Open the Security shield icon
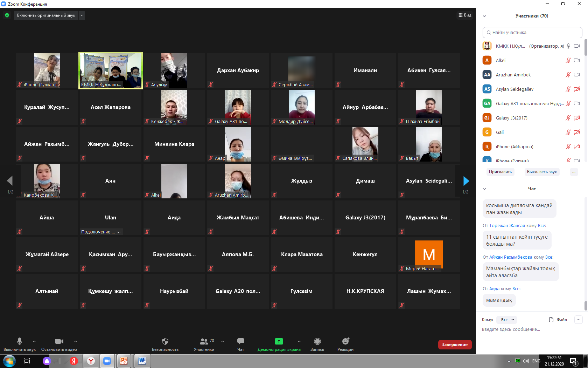Image resolution: width=588 pixels, height=368 pixels. click(x=165, y=341)
